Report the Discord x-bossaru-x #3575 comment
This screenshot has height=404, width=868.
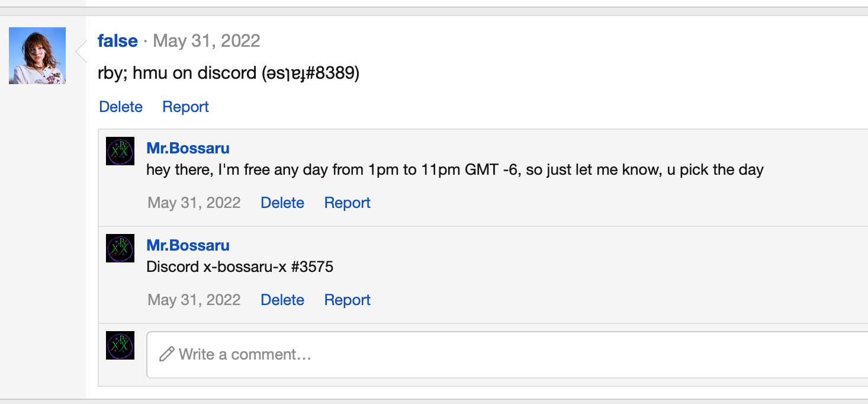click(x=347, y=300)
